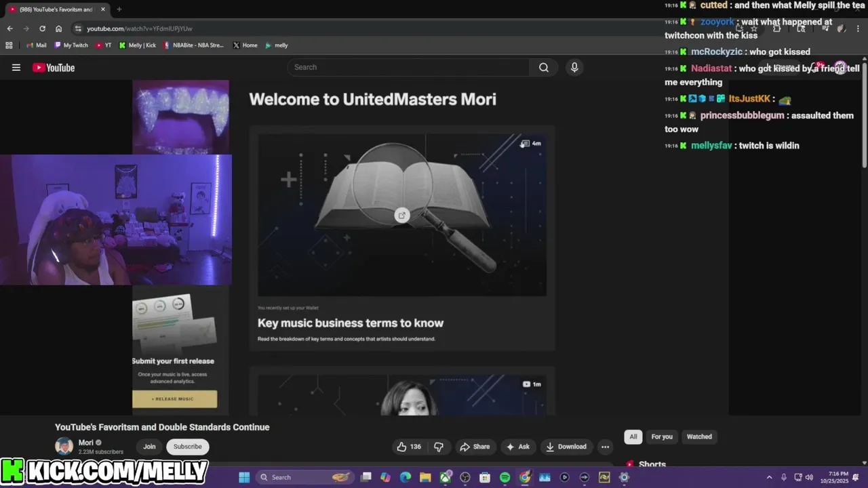The image size is (868, 488).
Task: Open the gear Settings app in taskbar
Action: coord(625,477)
